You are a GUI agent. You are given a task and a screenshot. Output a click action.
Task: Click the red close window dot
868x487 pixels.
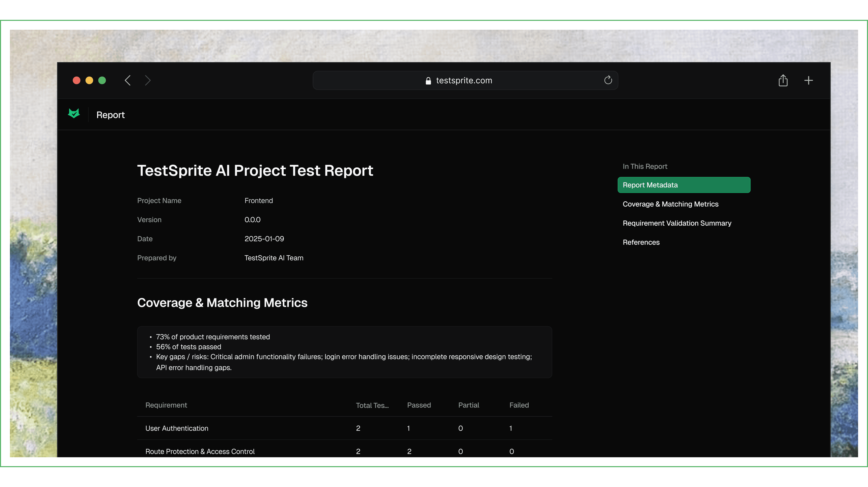click(77, 81)
